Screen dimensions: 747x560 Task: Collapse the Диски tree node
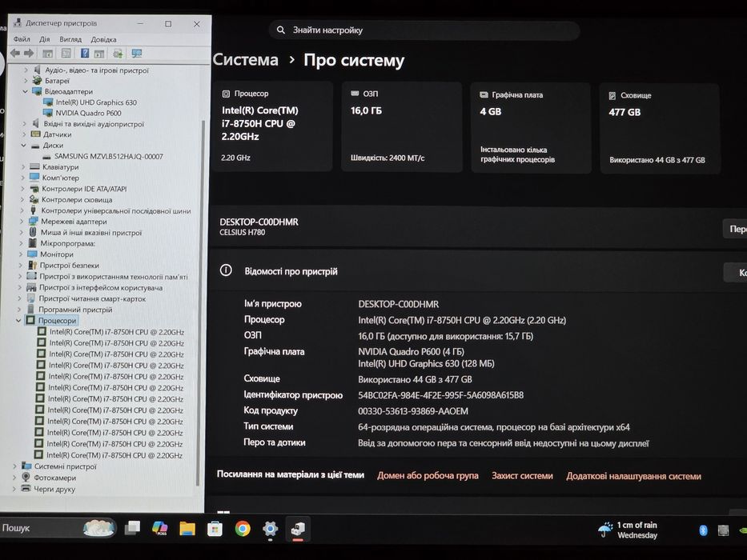pos(23,146)
